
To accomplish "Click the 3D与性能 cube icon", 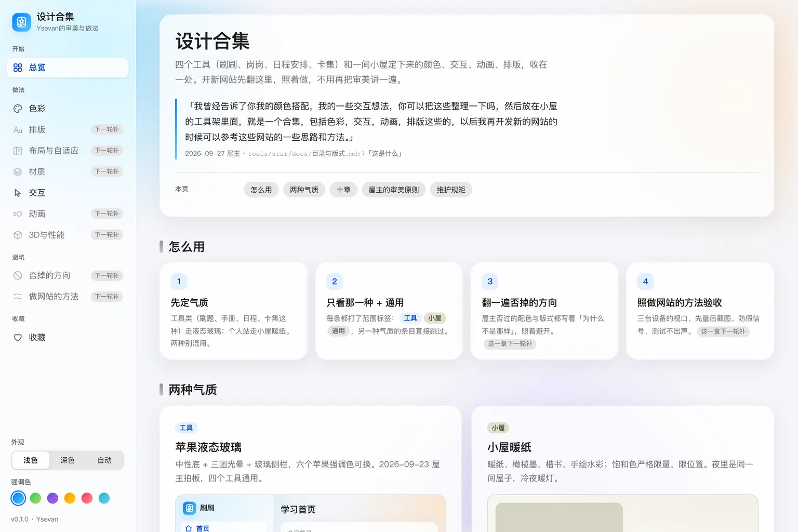I will click(18, 235).
